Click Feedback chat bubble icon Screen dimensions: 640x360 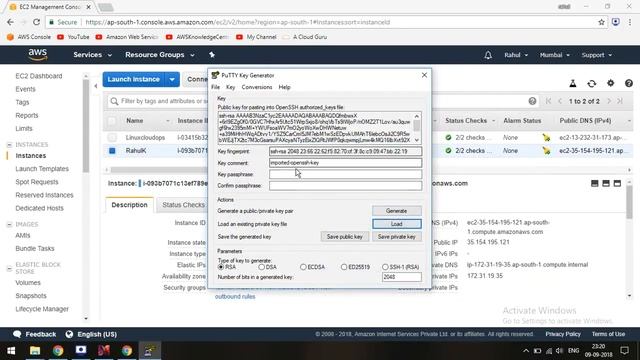click(17, 334)
